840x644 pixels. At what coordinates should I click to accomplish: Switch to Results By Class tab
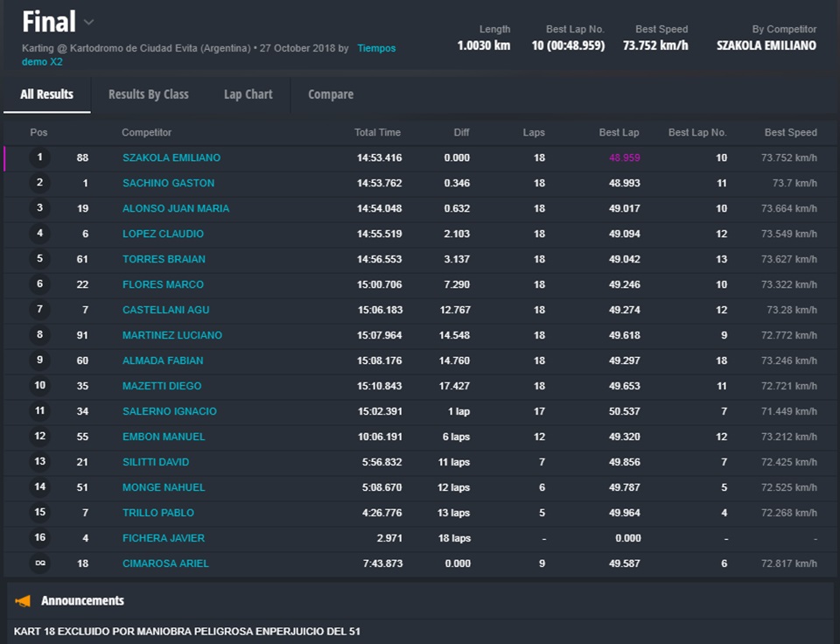coord(148,94)
